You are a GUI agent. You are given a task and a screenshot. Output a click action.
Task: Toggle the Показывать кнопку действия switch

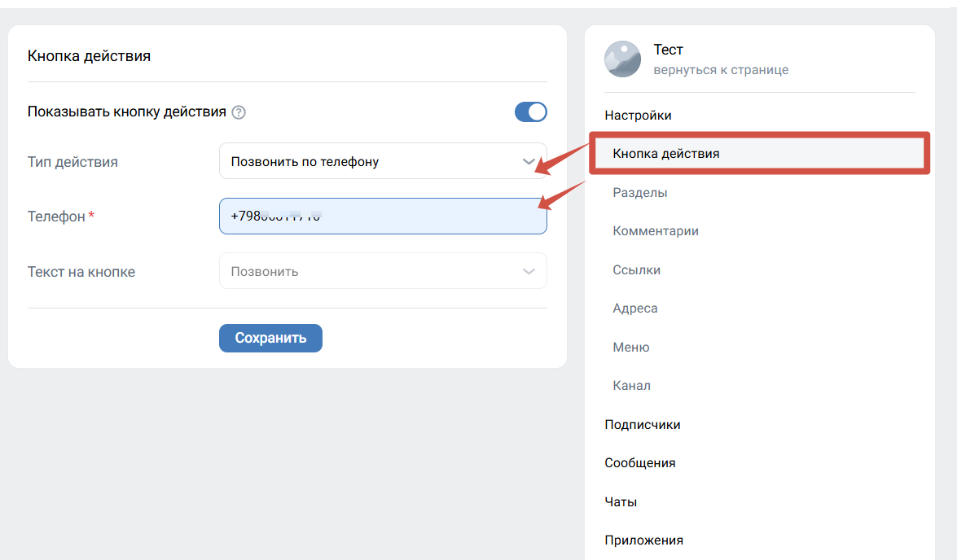pos(530,112)
